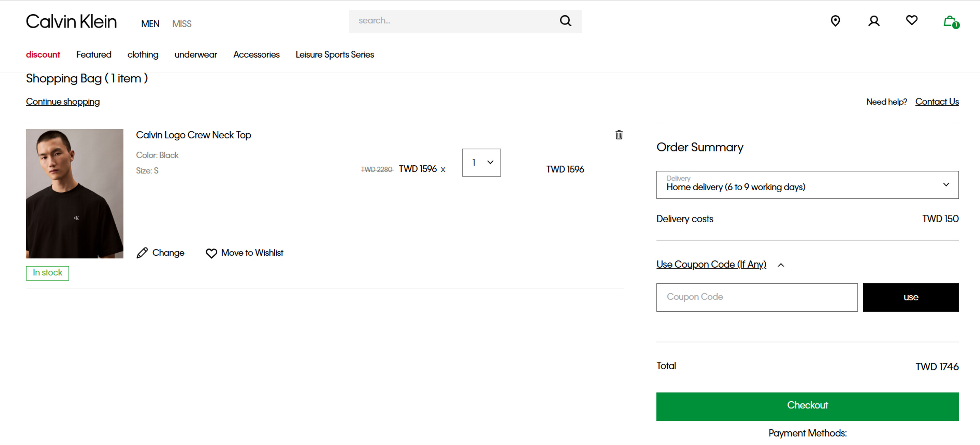Open the account profile icon
Viewport: 980px width, 445px height.
[874, 21]
